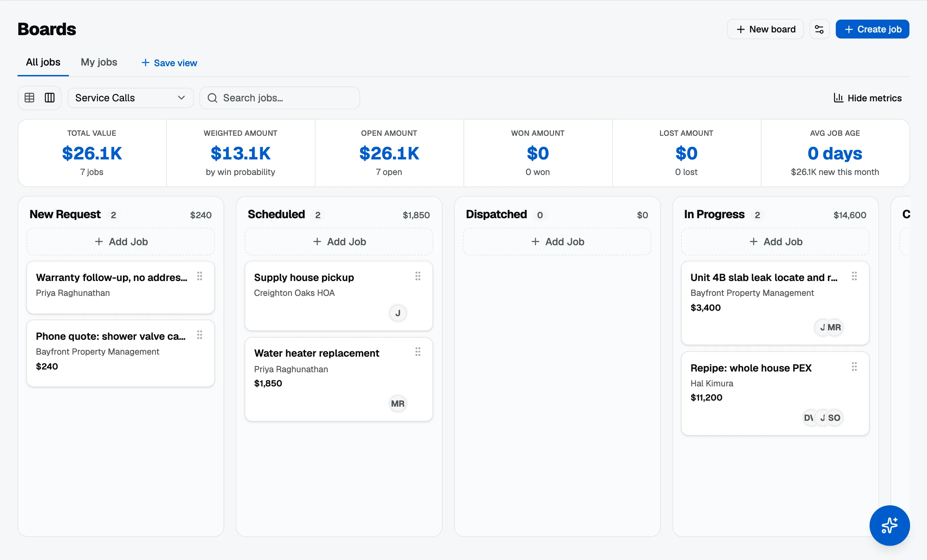927x560 pixels.
Task: Open Warranty follow-up, no address job card
Action: tap(121, 288)
